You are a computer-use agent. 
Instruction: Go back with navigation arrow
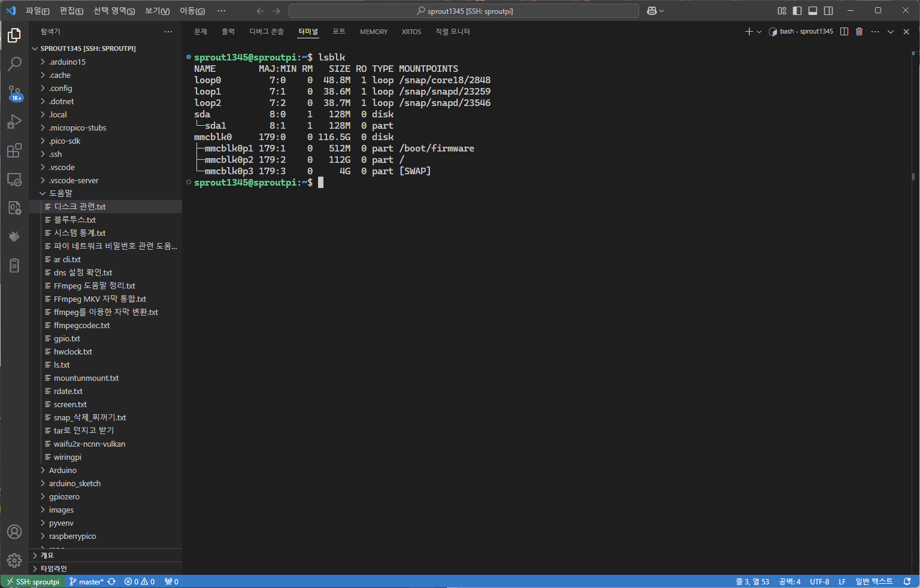click(x=260, y=11)
